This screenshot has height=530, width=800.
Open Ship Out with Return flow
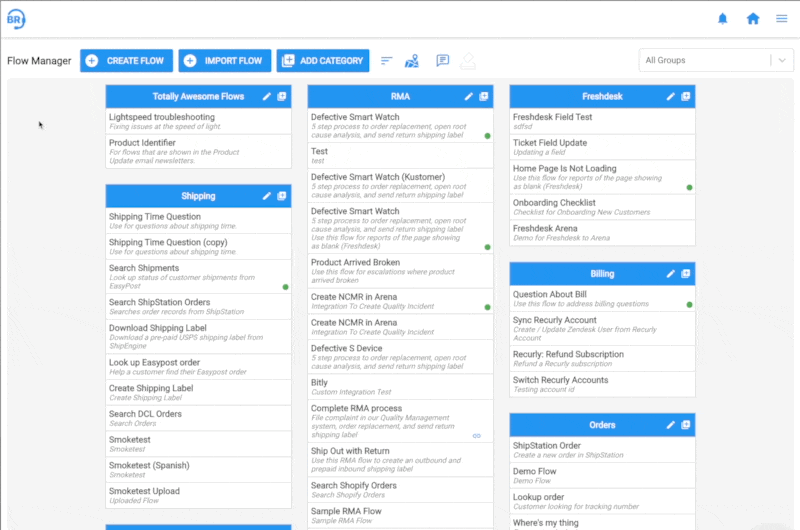pos(401,460)
